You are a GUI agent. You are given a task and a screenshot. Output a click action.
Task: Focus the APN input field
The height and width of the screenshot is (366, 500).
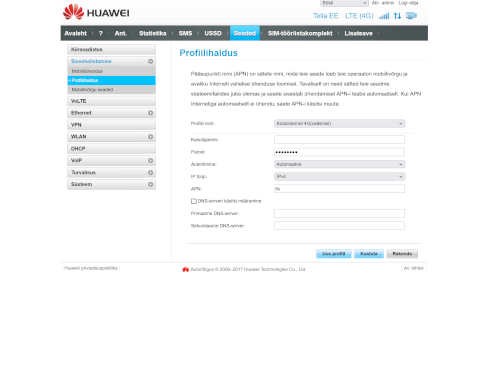tap(339, 189)
